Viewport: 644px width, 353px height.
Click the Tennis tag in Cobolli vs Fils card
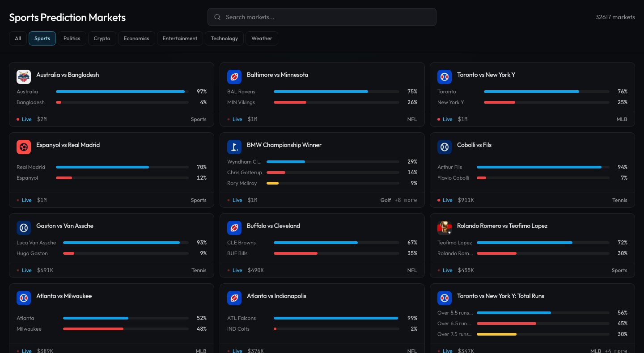tap(620, 200)
